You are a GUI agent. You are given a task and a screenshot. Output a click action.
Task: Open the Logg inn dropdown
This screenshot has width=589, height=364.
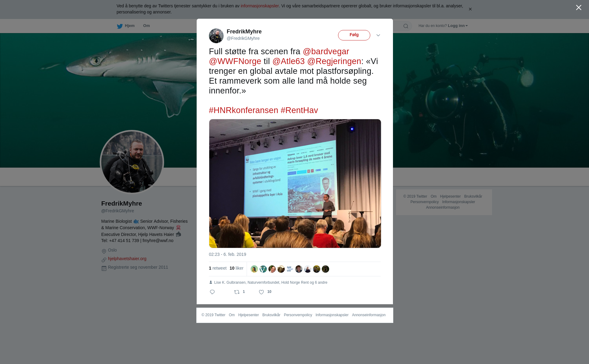(458, 26)
